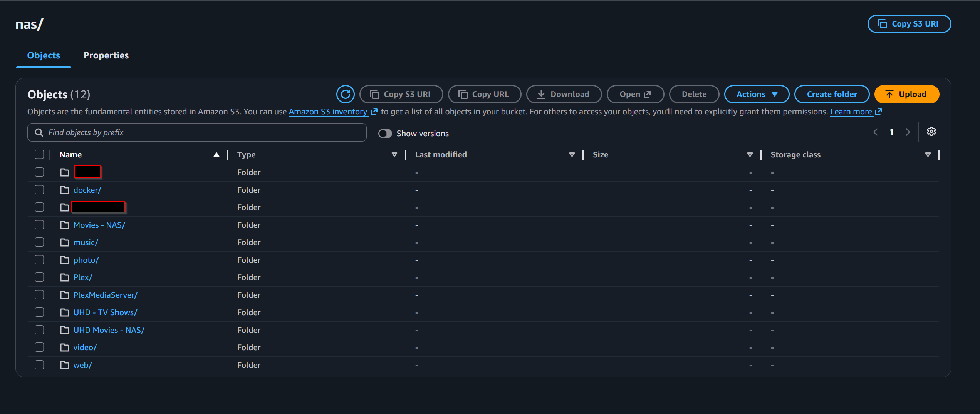This screenshot has width=980, height=414.
Task: Click the Upload button
Action: click(907, 94)
